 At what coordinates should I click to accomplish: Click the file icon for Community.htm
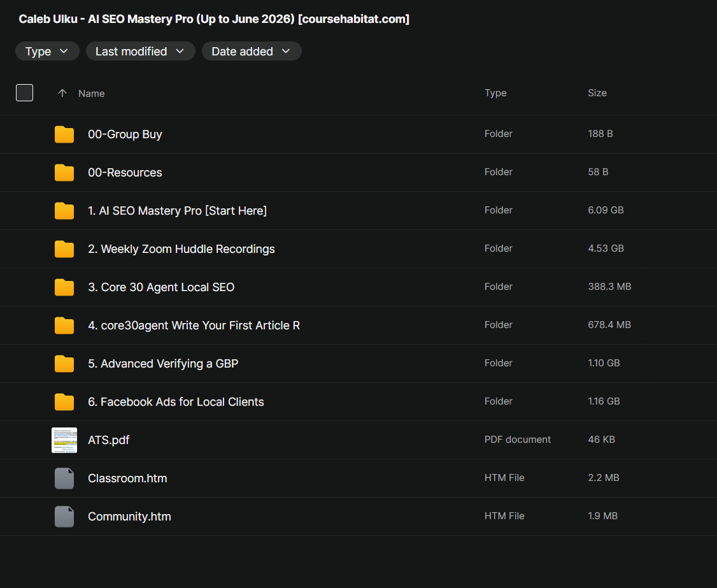click(x=64, y=517)
